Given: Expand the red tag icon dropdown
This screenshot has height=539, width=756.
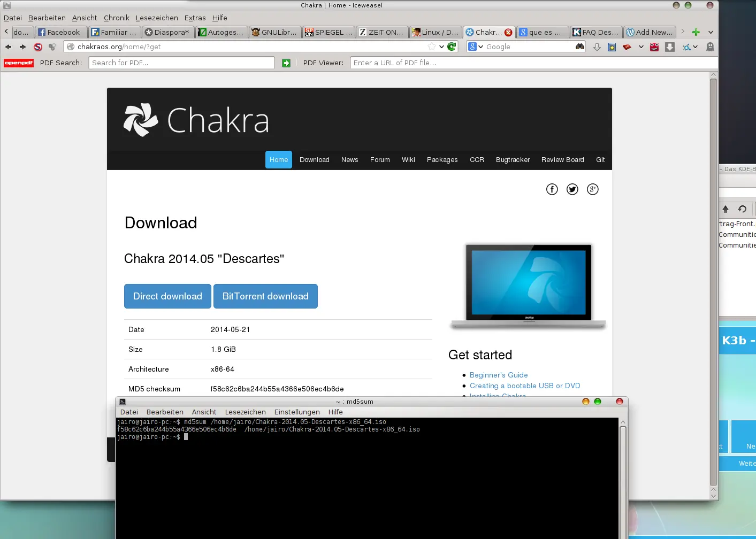Looking at the screenshot, I should pyautogui.click(x=641, y=47).
